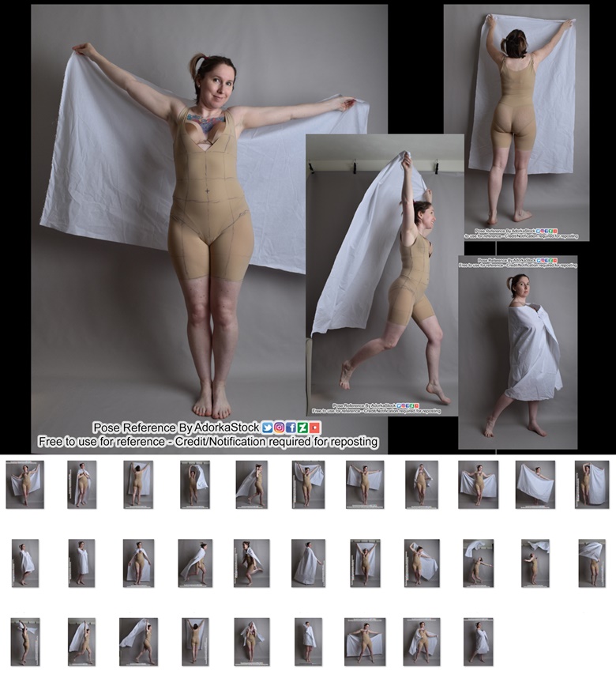Viewport: 616px width, 682px height.
Task: Select the last thumbnail in the middle row
Action: [592, 563]
